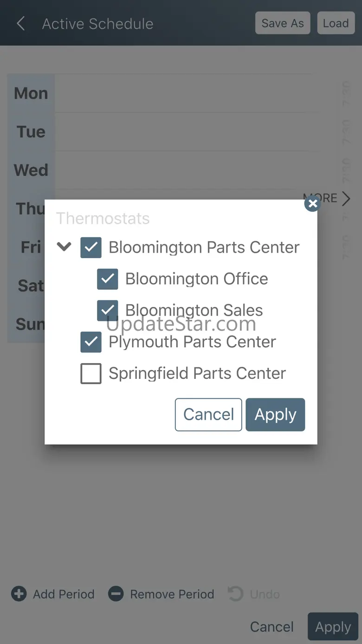
Task: Uncheck the Bloomington Office checkbox
Action: (108, 279)
